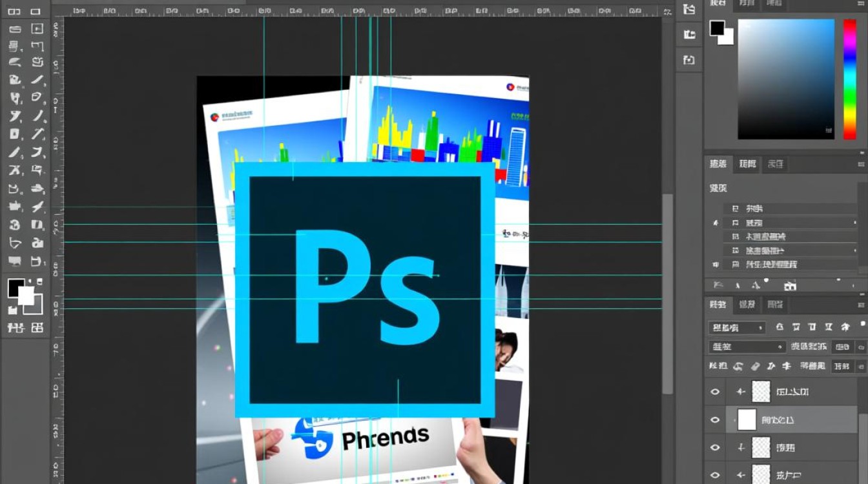Open the Layers panel menu icon
This screenshot has height=484, width=868.
click(860, 305)
